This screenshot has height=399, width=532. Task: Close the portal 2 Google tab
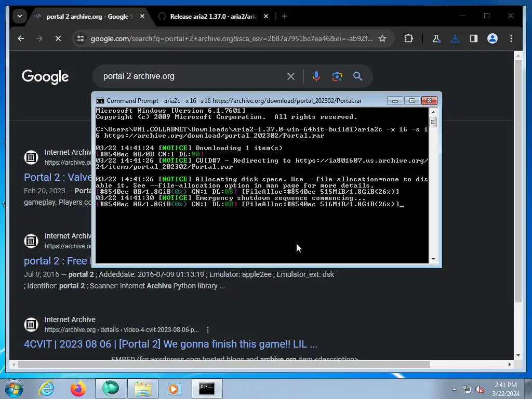tap(142, 16)
